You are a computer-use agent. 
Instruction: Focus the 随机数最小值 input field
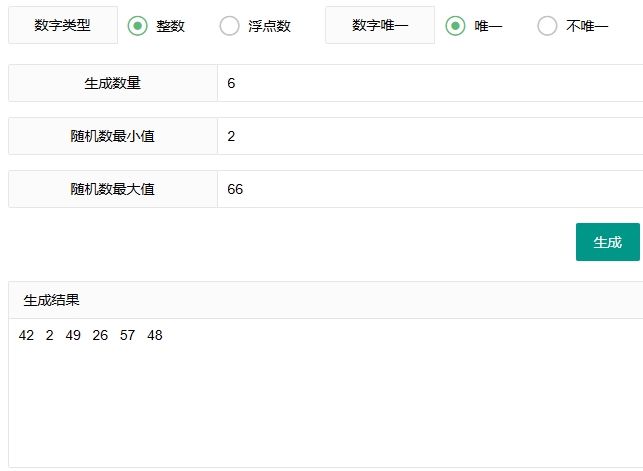[x=430, y=136]
